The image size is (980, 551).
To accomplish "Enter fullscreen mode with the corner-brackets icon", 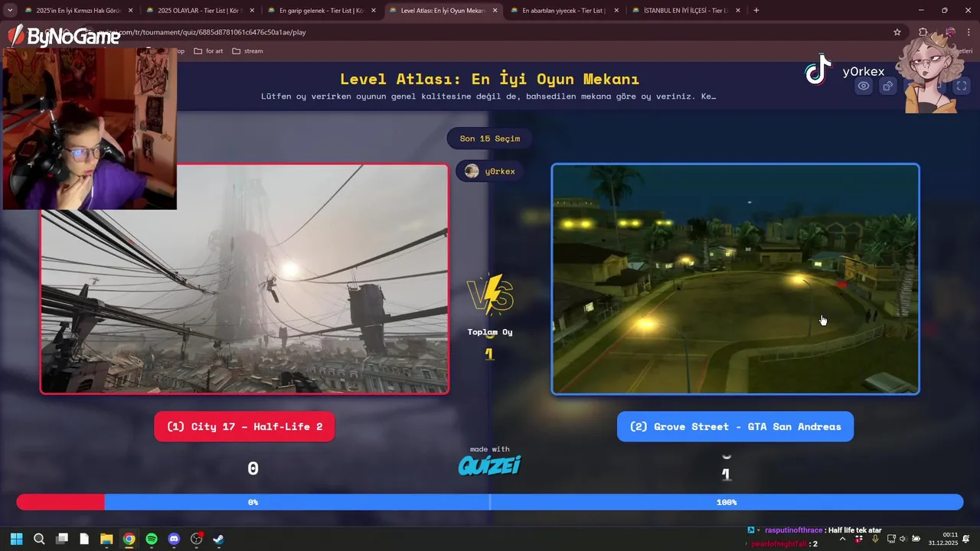I will point(962,86).
